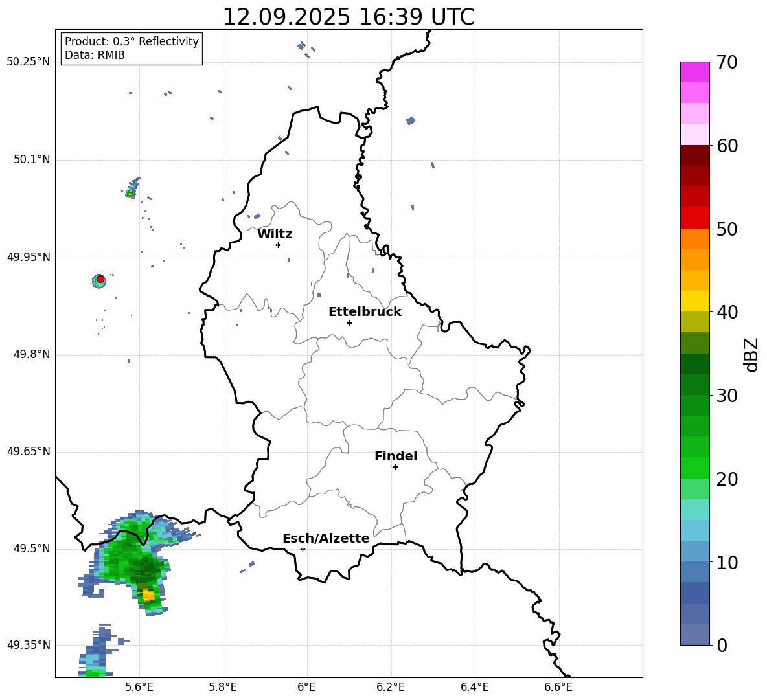This screenshot has height=700, width=767.
Task: Pick the bright red swatch just above 50 dBZ
Action: coord(694,218)
